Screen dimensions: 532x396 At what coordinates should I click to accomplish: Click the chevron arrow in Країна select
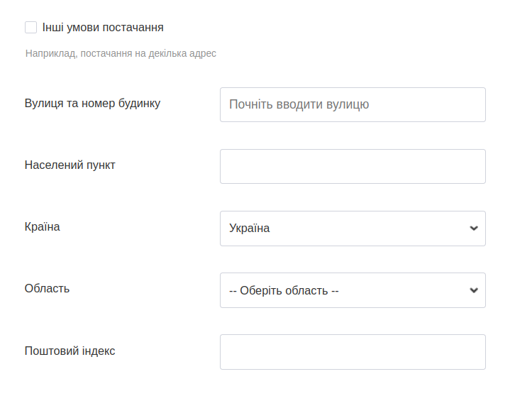474,229
